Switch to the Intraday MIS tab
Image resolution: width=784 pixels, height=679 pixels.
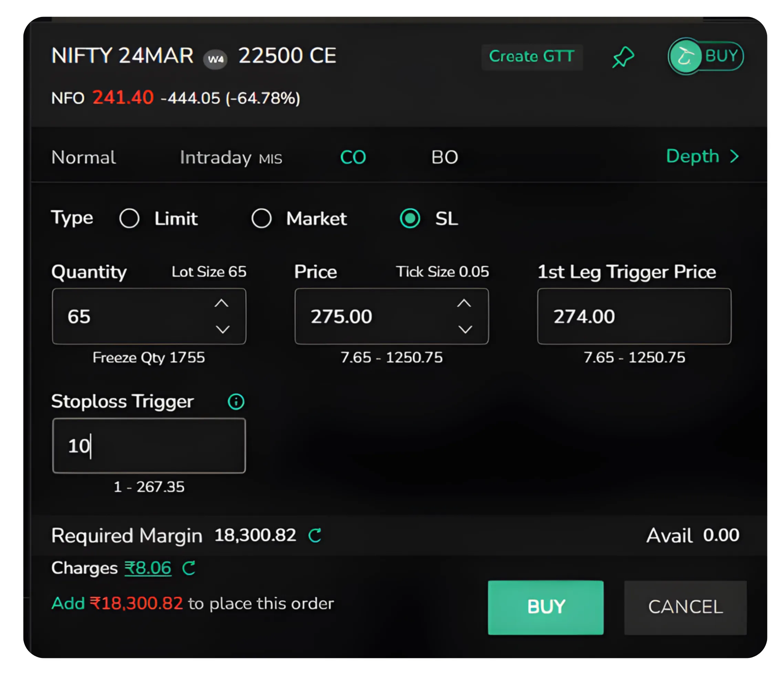231,157
